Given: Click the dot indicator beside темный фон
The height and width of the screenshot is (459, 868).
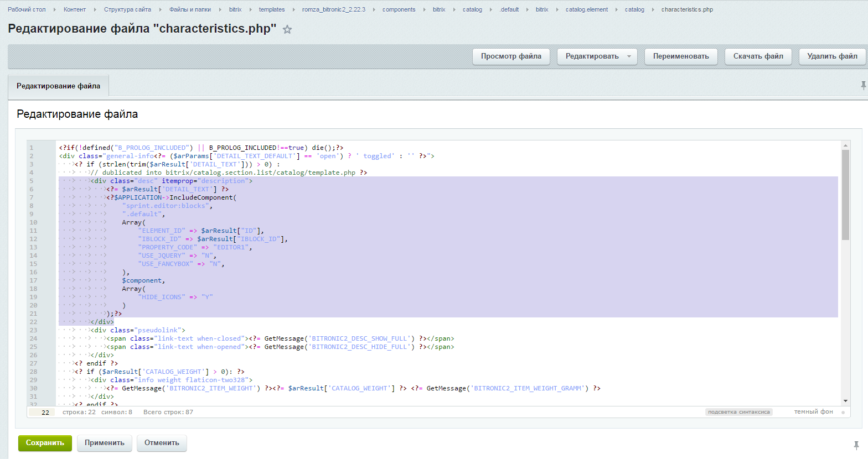Looking at the screenshot, I should click(x=843, y=412).
